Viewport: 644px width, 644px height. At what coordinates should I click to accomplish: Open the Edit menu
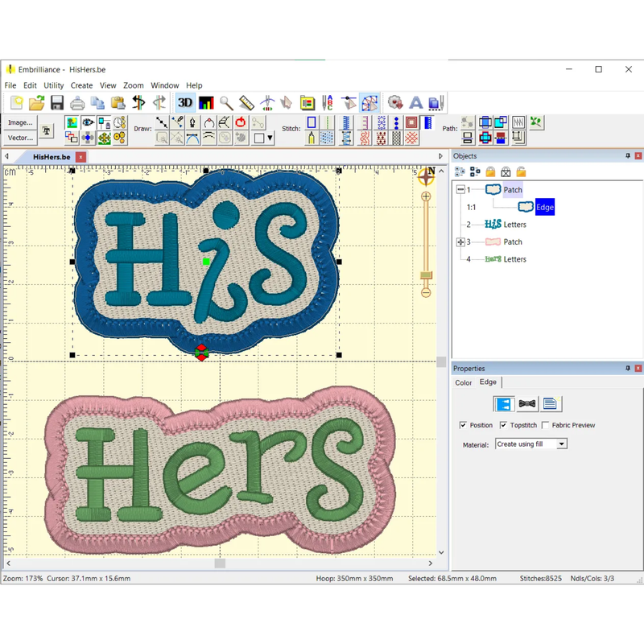[30, 85]
